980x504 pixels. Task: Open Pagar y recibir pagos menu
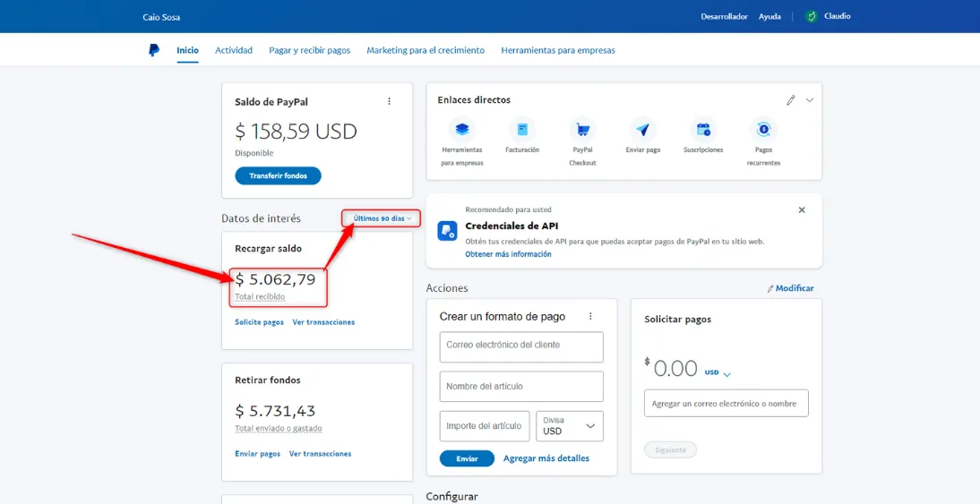click(x=309, y=51)
